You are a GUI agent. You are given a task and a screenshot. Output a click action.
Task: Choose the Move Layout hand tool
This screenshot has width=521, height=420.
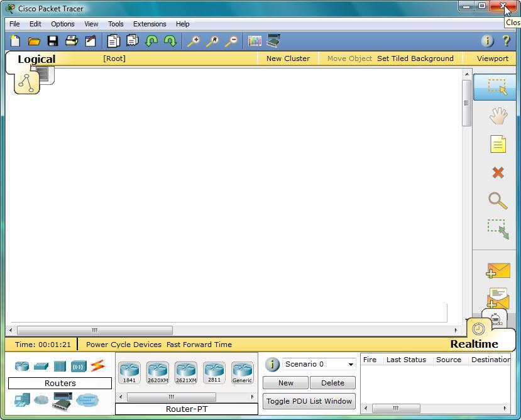pyautogui.click(x=498, y=116)
